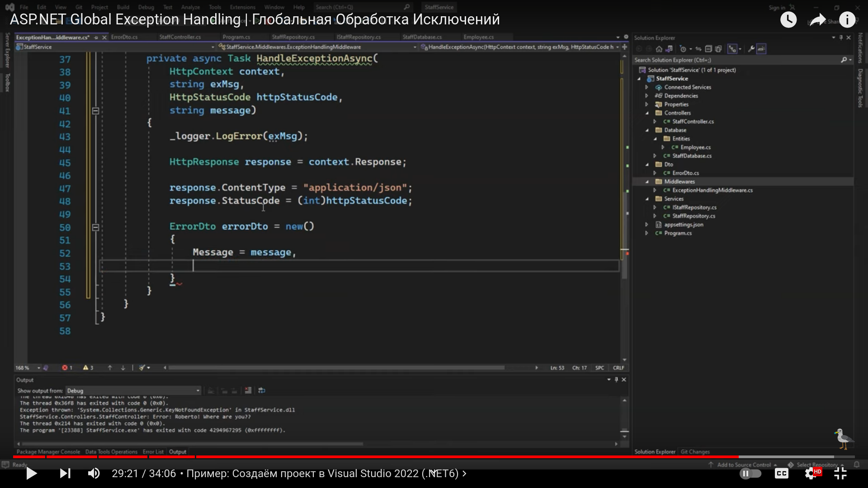Open the video settings gear
The image size is (868, 488).
pos(811,473)
